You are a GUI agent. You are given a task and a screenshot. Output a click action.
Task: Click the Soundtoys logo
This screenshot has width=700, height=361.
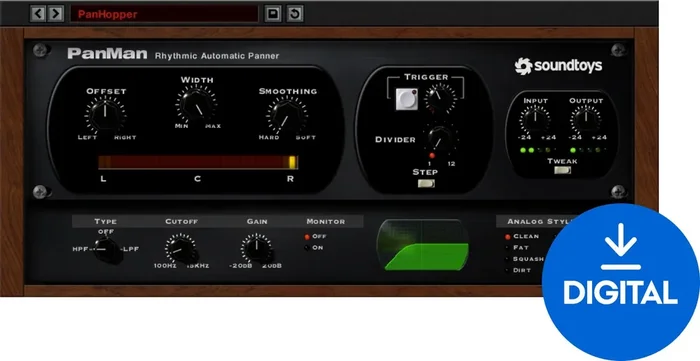coord(558,66)
